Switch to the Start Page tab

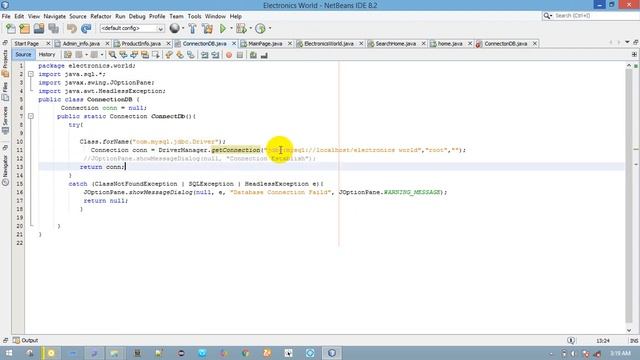click(27, 43)
